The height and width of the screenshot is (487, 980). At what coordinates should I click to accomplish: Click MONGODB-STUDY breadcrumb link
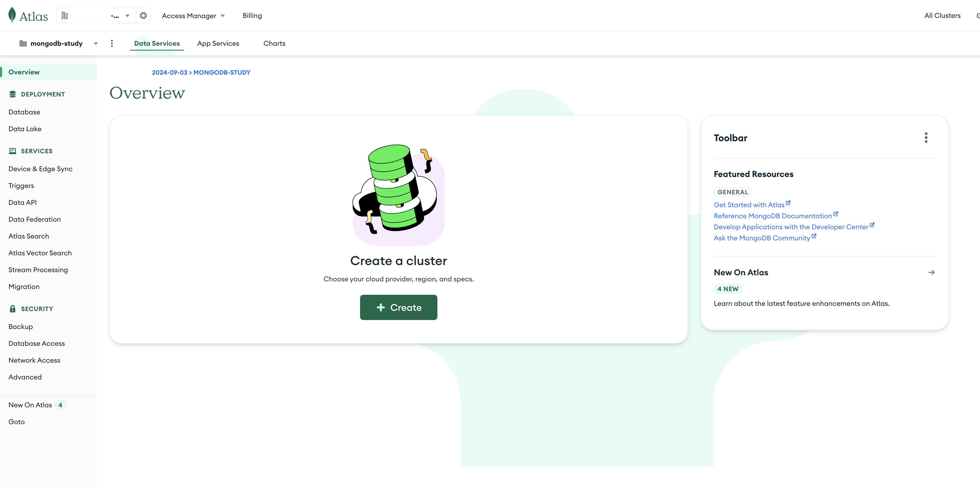tap(222, 72)
